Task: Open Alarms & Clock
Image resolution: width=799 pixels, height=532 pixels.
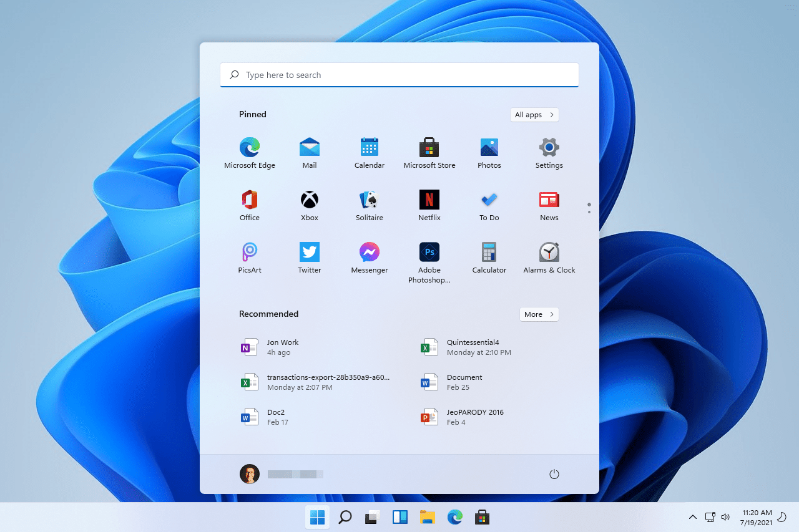Action: 549,258
